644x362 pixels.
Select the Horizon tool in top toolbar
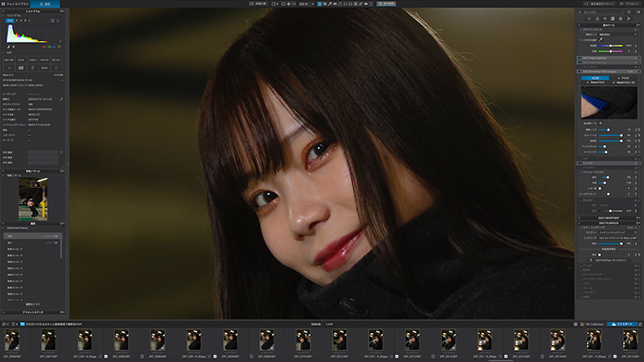coord(335,4)
